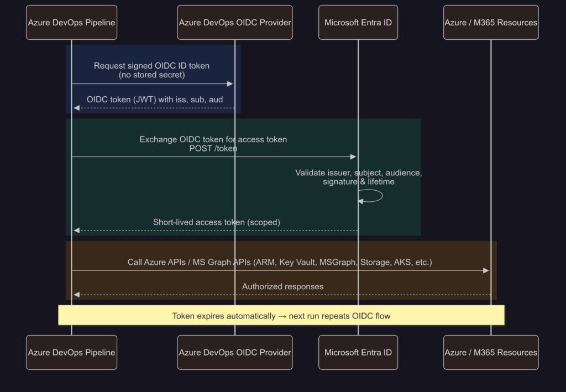The height and width of the screenshot is (392, 566).
Task: Click arrowhead pointing at Azure / M365 Resources lifeline
Action: 486,270
